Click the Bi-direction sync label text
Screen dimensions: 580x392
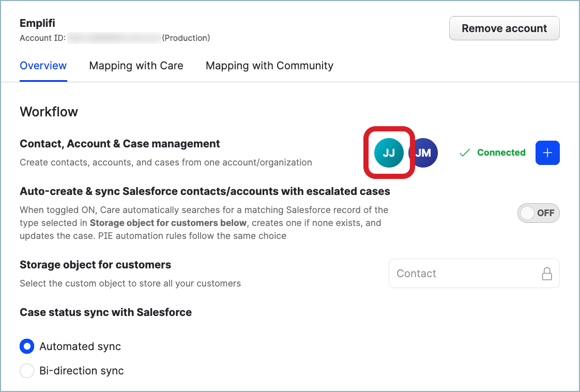pyautogui.click(x=82, y=370)
